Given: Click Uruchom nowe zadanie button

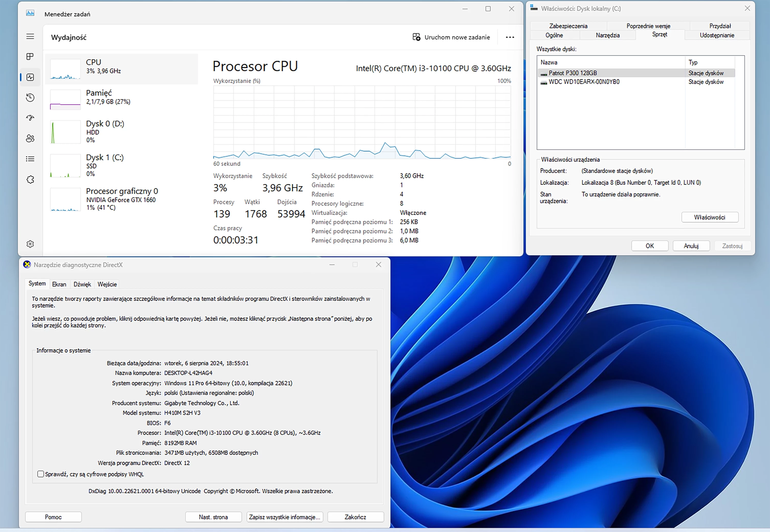Looking at the screenshot, I should coord(451,37).
